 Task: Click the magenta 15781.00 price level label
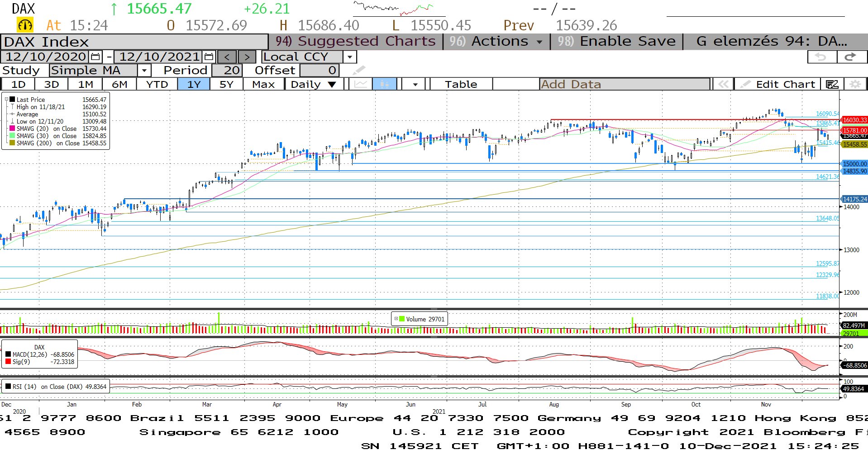[x=854, y=130]
